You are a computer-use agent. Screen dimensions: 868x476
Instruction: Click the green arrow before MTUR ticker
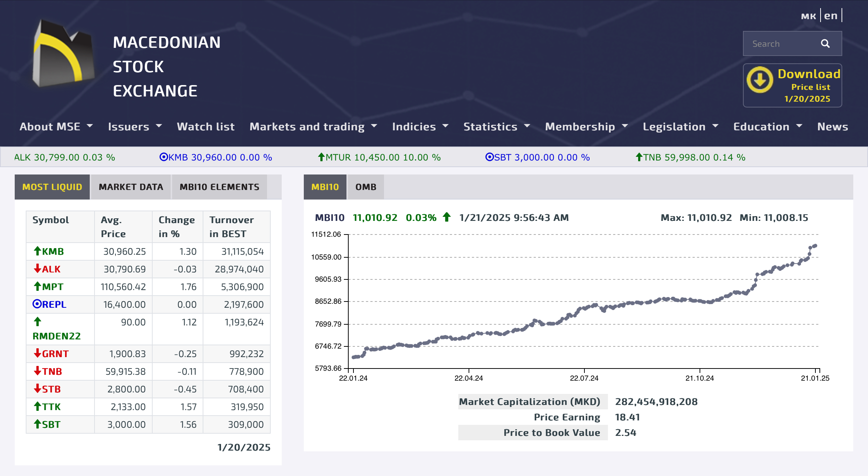click(321, 157)
